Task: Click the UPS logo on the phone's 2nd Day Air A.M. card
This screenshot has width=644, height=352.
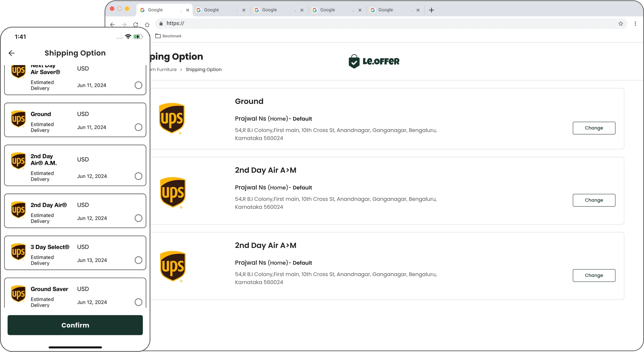Action: 18,161
